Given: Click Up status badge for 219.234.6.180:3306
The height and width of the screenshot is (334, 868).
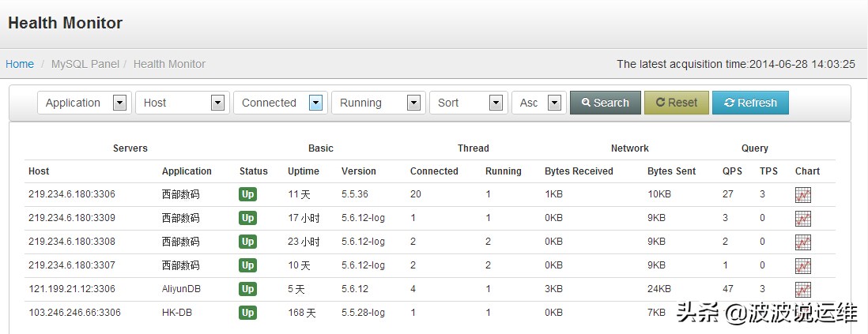Looking at the screenshot, I should [x=247, y=194].
